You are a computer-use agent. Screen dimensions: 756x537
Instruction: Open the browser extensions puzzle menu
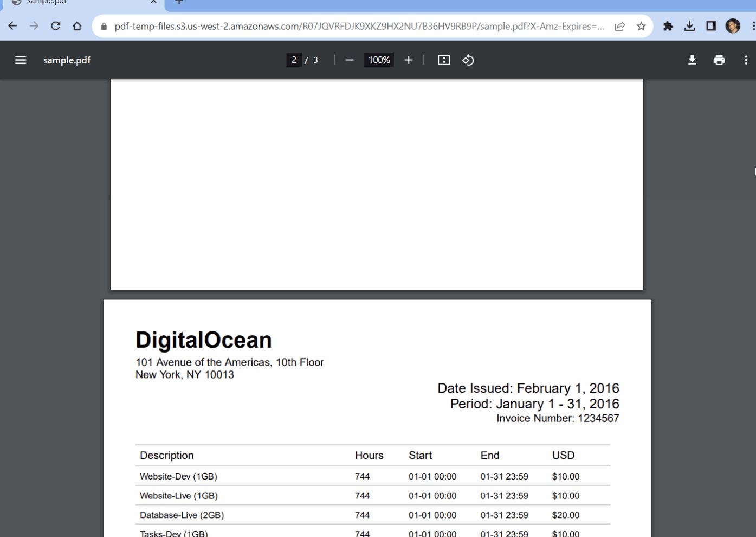coord(668,26)
